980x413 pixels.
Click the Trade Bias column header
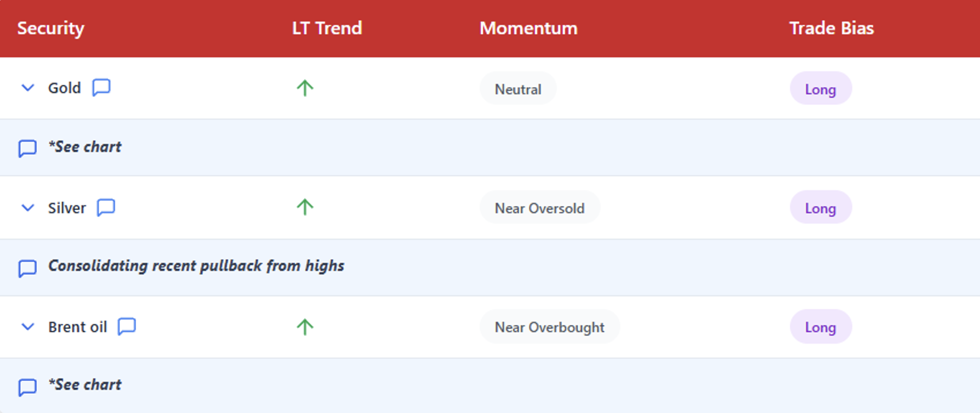(x=832, y=28)
